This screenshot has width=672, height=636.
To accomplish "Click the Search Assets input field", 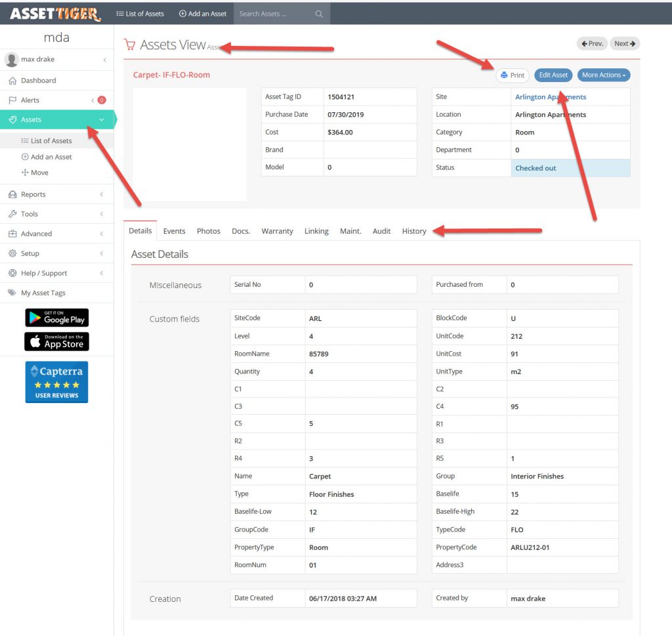I will [x=272, y=14].
